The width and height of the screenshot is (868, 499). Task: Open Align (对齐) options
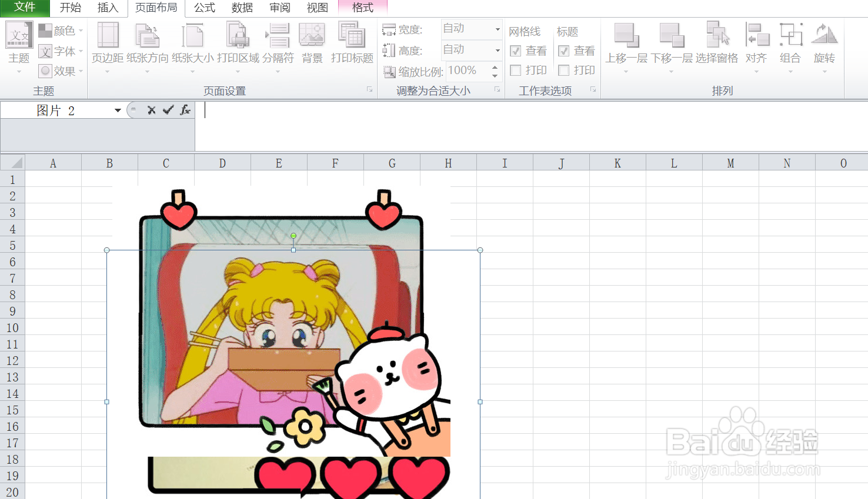coord(756,47)
